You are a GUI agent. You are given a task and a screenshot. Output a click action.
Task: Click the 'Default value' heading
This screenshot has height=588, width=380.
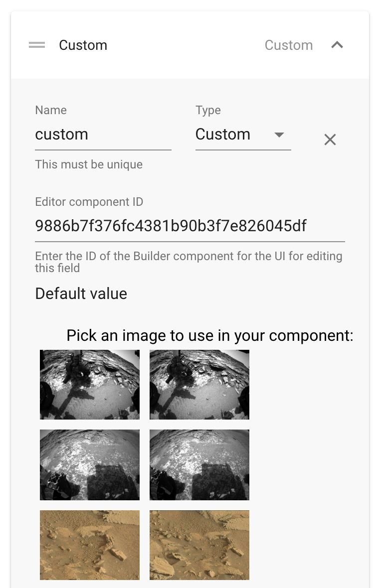[x=81, y=294]
